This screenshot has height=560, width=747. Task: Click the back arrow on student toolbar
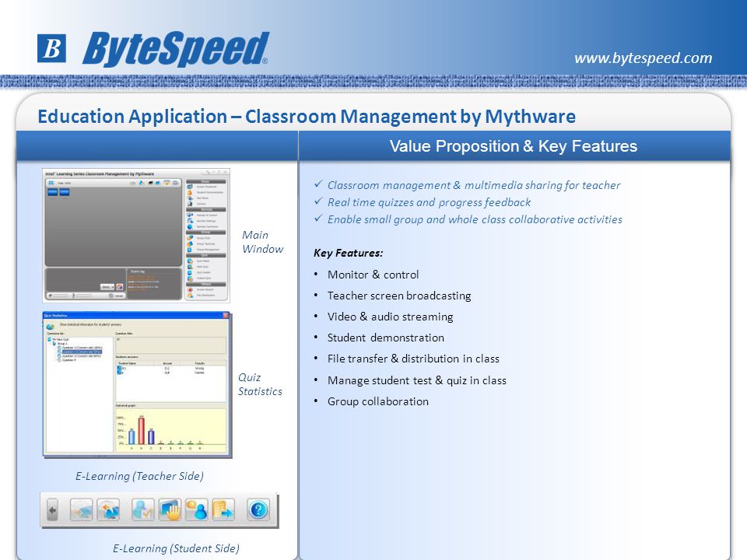click(52, 511)
